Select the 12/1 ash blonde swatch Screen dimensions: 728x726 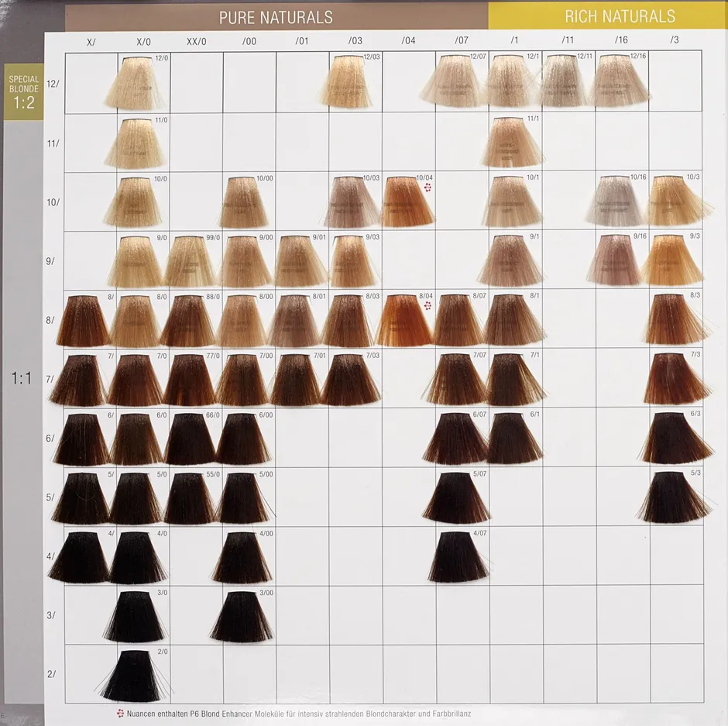pos(510,82)
